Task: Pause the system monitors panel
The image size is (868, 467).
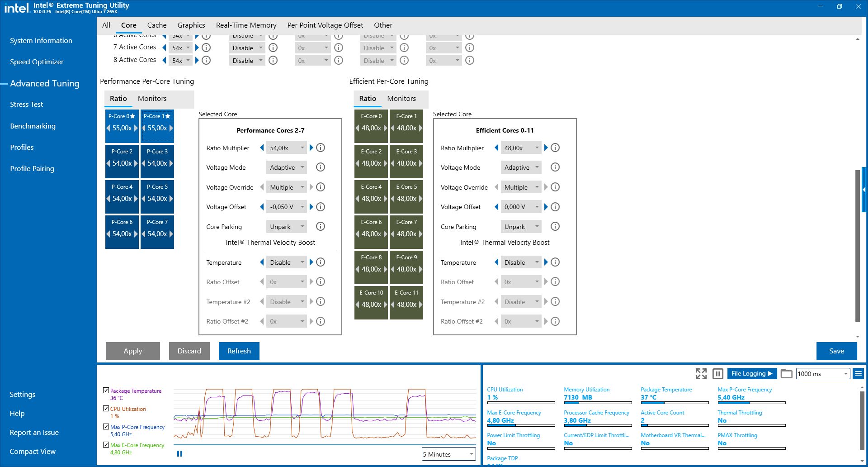Action: tap(718, 374)
